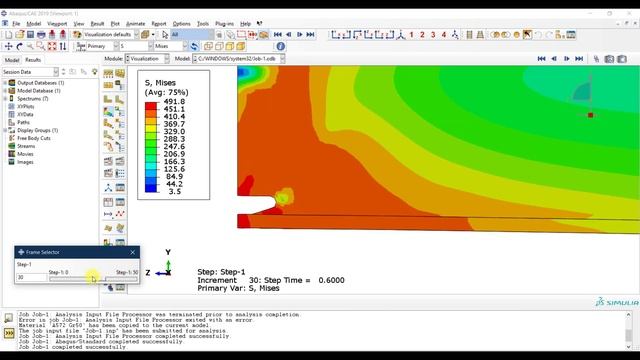This screenshot has width=640, height=360.
Task: Open the Module Visualization dropdown
Action: click(147, 59)
